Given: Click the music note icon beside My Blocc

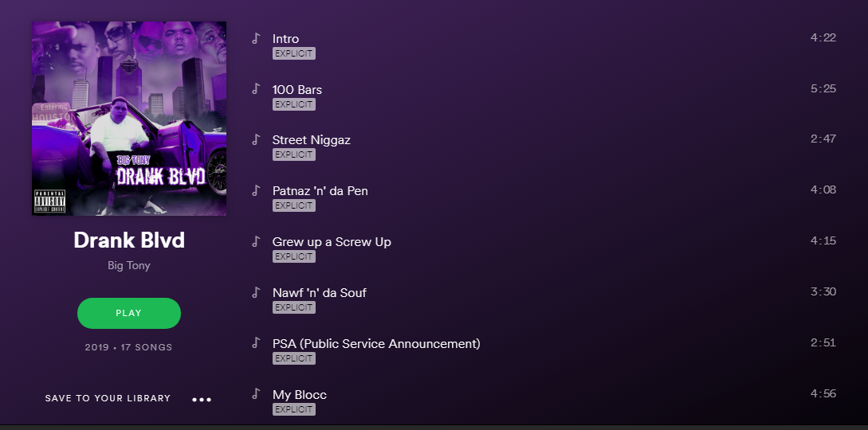Looking at the screenshot, I should tap(256, 394).
